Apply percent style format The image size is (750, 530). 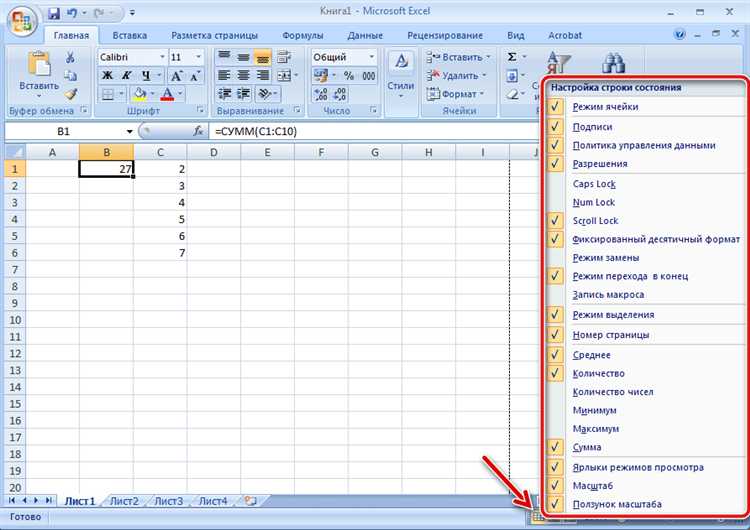349,76
